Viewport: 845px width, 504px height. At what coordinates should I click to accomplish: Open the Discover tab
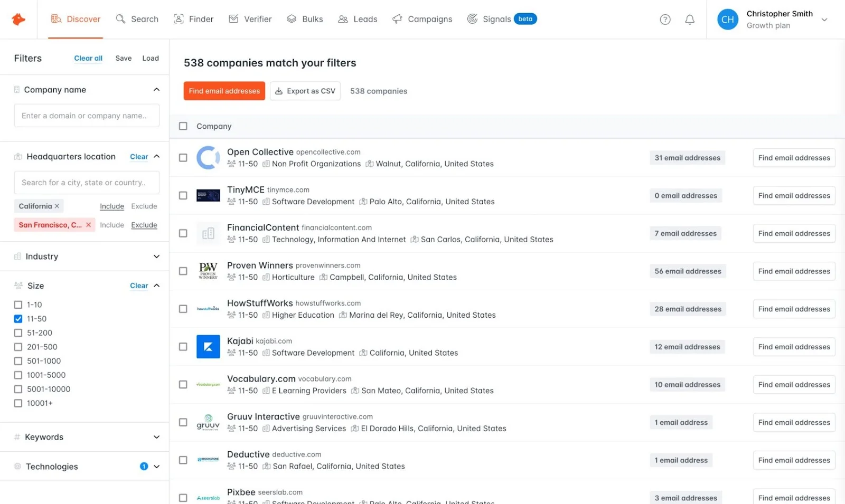pyautogui.click(x=76, y=18)
